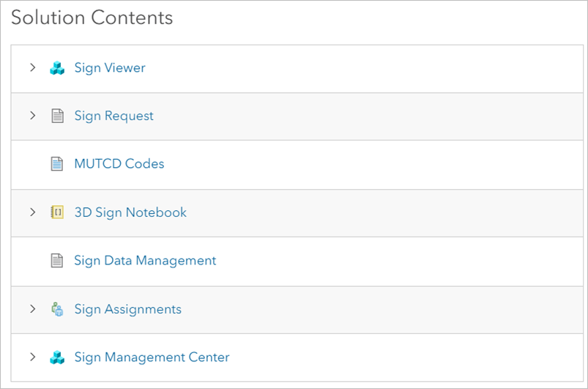Click the Sign Viewer cubes icon
The width and height of the screenshot is (588, 389).
point(57,68)
